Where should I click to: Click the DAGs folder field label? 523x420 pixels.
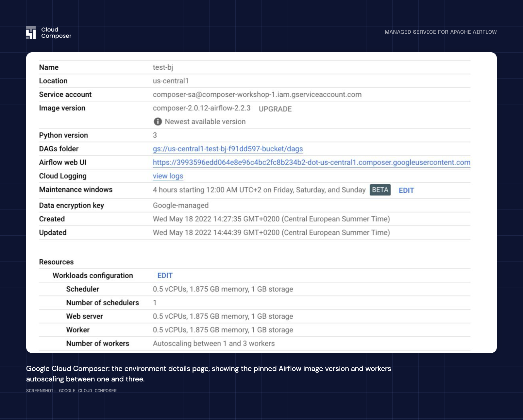(x=59, y=149)
